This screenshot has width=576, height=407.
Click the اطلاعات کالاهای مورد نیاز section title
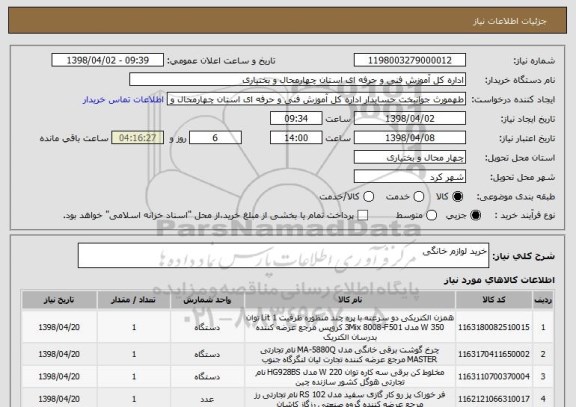click(x=500, y=280)
